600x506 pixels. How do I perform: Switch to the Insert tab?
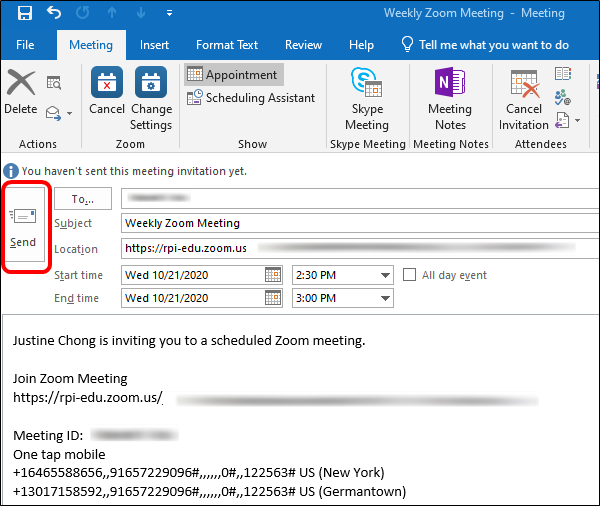coord(154,45)
